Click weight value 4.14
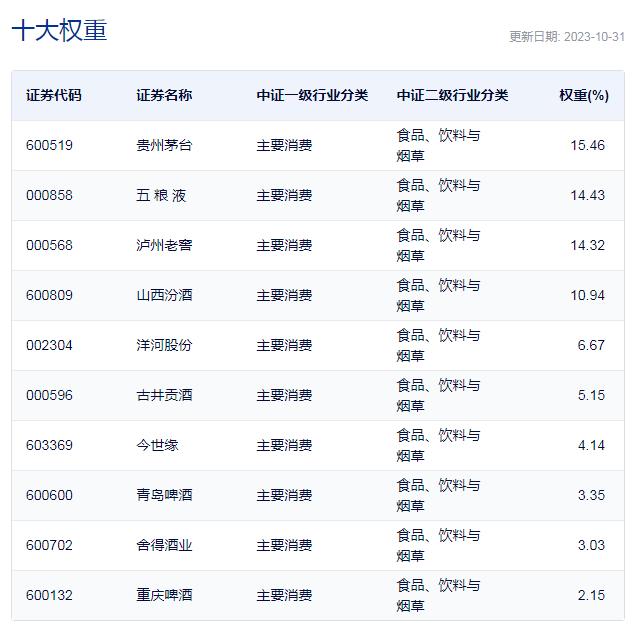The height and width of the screenshot is (633, 632). 591,445
